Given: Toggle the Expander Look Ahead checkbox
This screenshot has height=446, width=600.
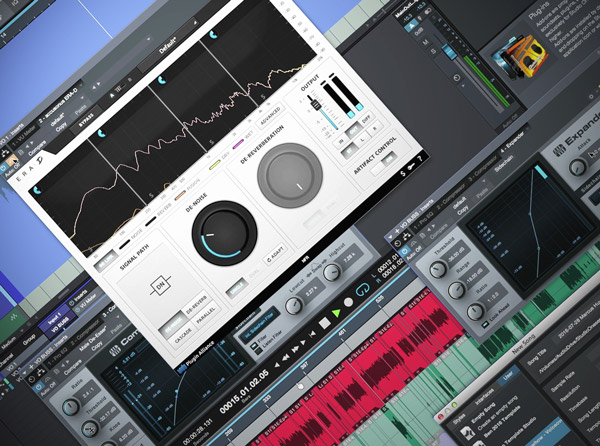Looking at the screenshot, I should pyautogui.click(x=485, y=324).
